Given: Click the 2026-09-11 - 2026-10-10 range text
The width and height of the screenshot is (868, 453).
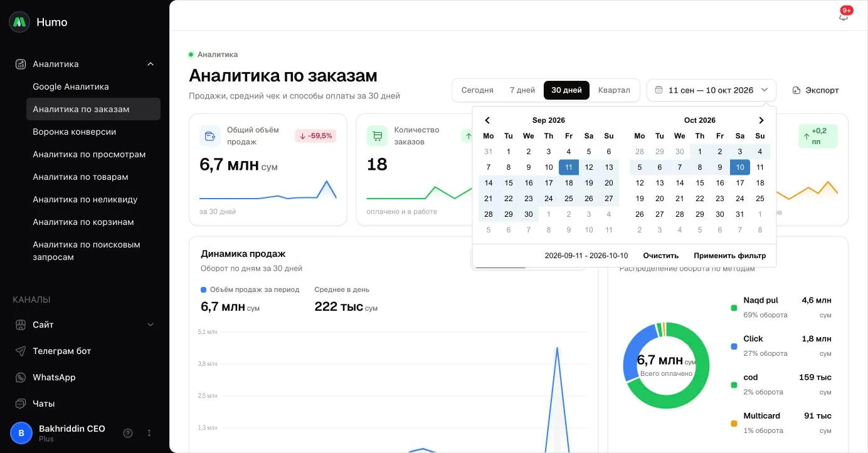Looking at the screenshot, I should [x=586, y=256].
